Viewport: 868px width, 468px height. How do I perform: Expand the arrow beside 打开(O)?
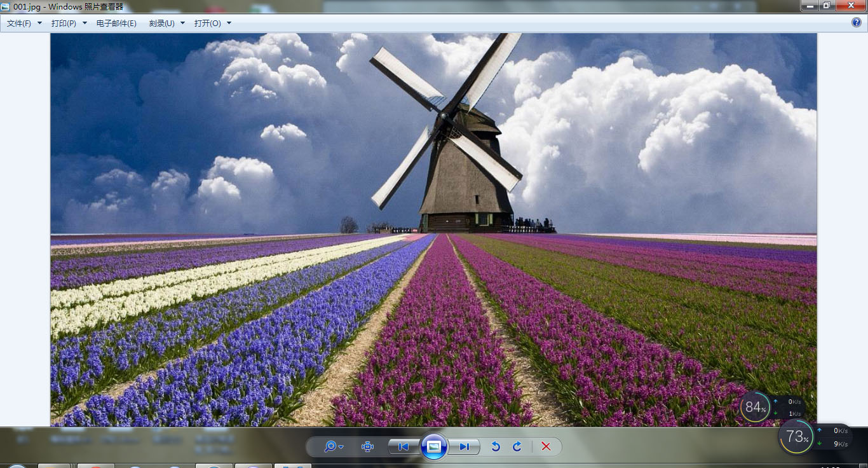229,24
